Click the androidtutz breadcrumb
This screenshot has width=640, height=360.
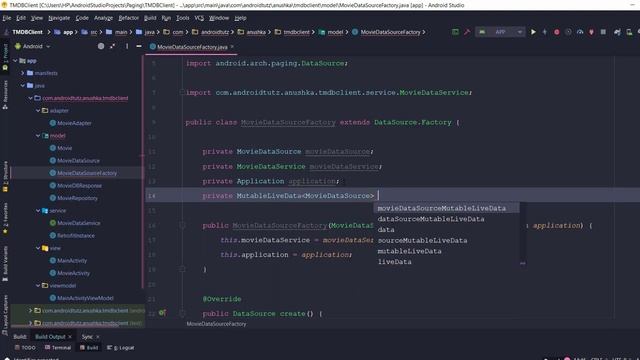tap(215, 32)
